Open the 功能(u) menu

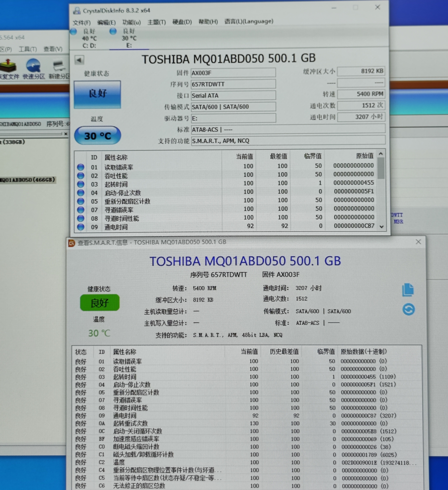coord(132,22)
